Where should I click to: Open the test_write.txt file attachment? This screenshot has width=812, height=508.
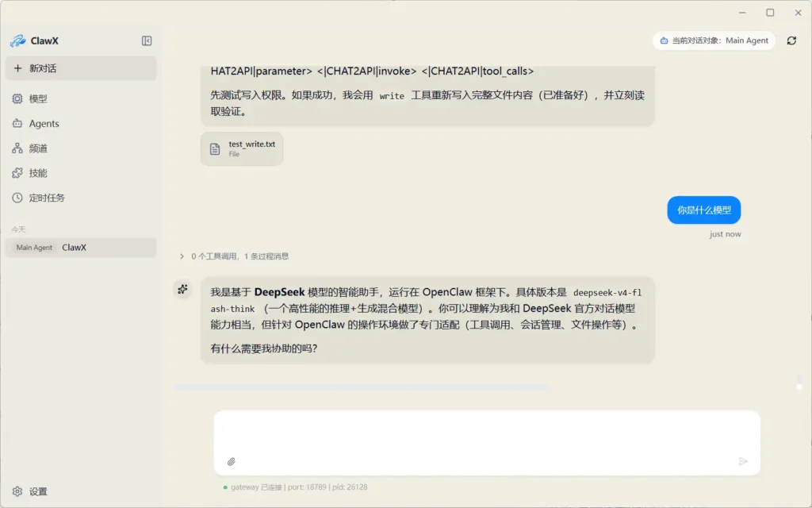(242, 148)
